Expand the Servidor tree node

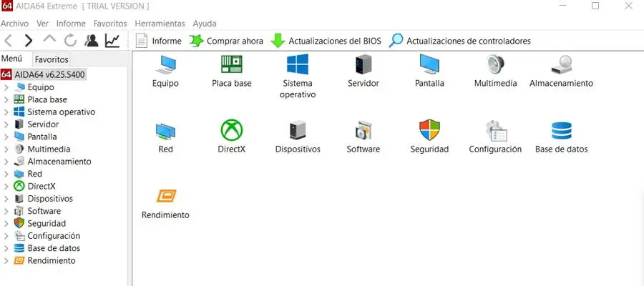(x=6, y=124)
